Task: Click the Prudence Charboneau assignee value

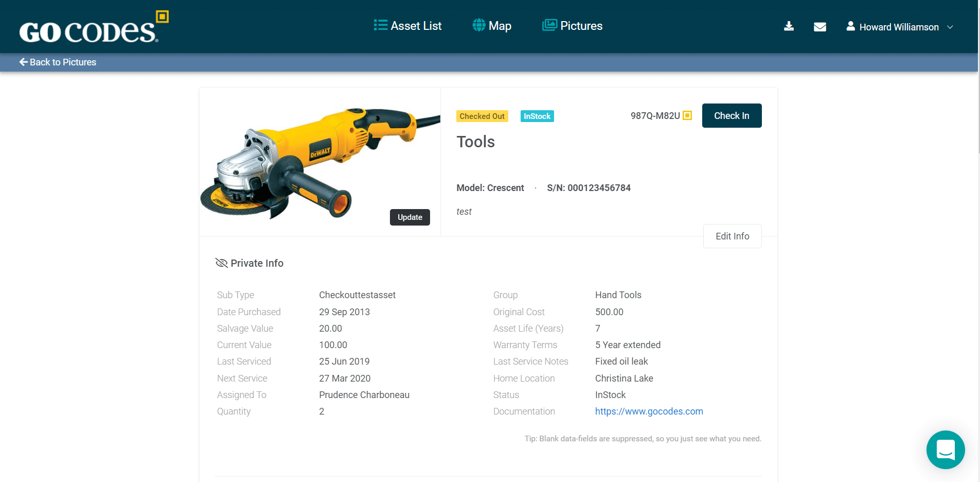Action: [364, 395]
